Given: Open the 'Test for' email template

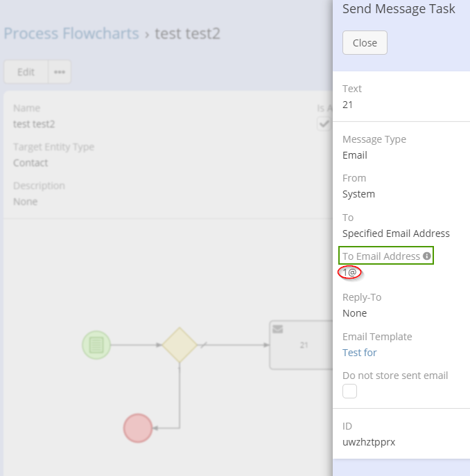Looking at the screenshot, I should click(360, 353).
